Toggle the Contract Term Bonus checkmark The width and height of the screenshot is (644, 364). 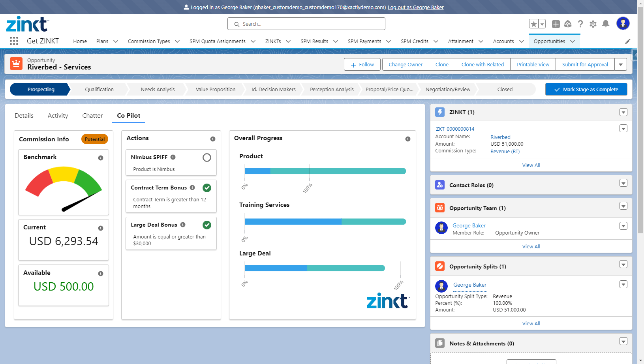(207, 188)
